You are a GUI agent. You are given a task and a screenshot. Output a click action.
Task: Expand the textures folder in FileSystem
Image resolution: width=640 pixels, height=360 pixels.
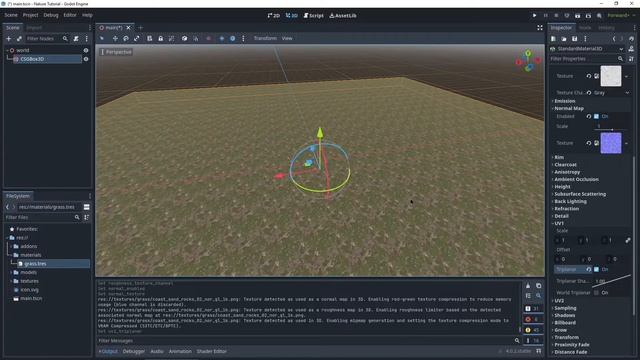11,281
